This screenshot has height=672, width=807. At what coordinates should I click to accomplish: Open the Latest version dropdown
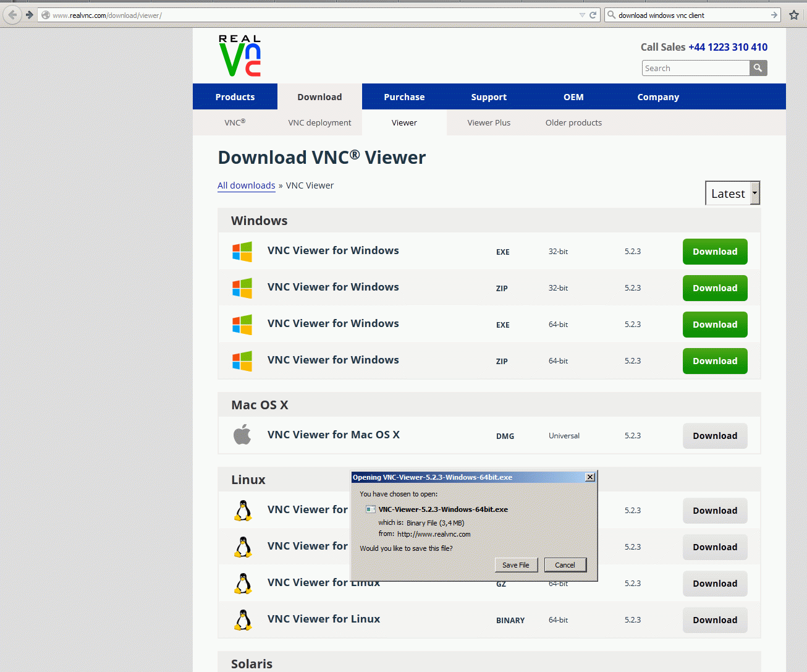(x=732, y=194)
